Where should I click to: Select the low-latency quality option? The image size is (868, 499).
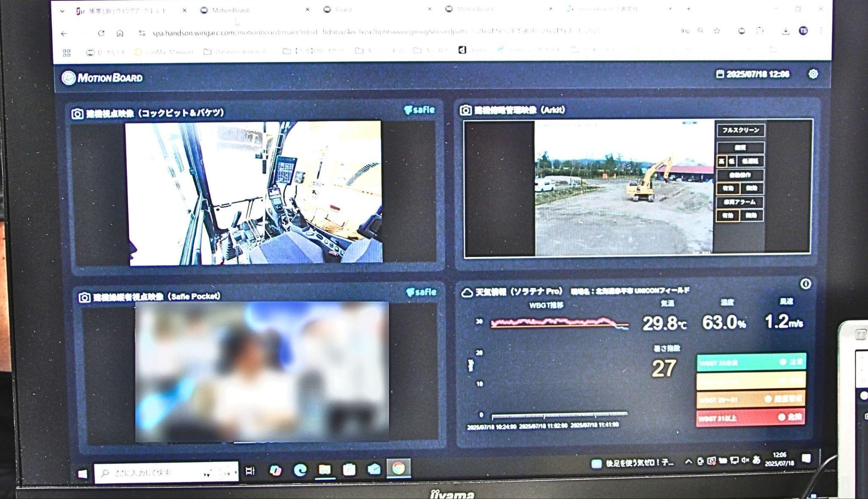[750, 161]
